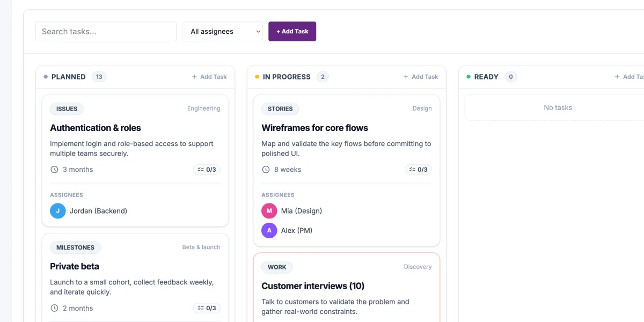Click the task count badge showing 13

point(99,77)
